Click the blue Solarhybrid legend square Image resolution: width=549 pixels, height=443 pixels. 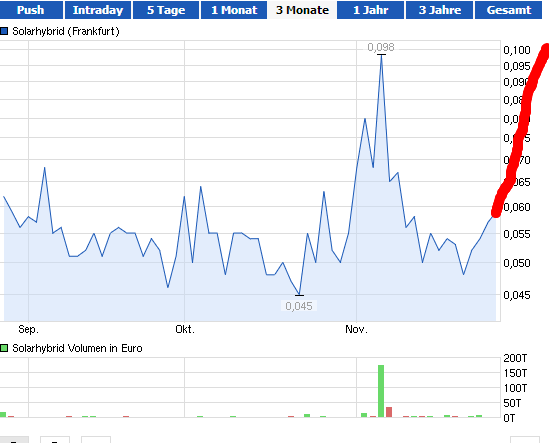[x=4, y=31]
